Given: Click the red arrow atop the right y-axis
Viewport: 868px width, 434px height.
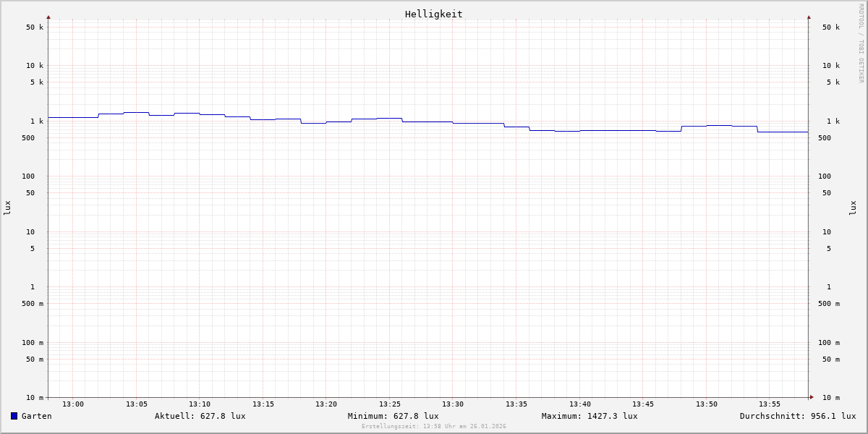Looking at the screenshot, I should pyautogui.click(x=809, y=17).
